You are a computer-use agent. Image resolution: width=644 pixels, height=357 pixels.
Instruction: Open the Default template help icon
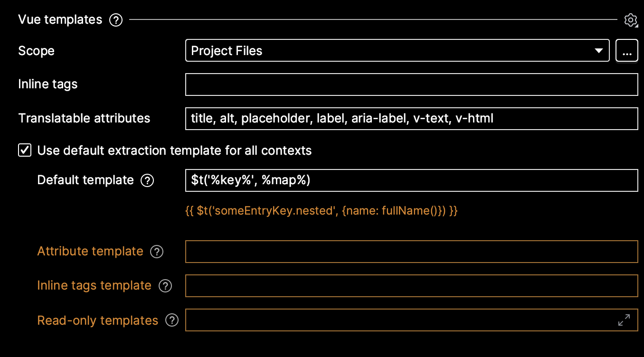pyautogui.click(x=148, y=180)
